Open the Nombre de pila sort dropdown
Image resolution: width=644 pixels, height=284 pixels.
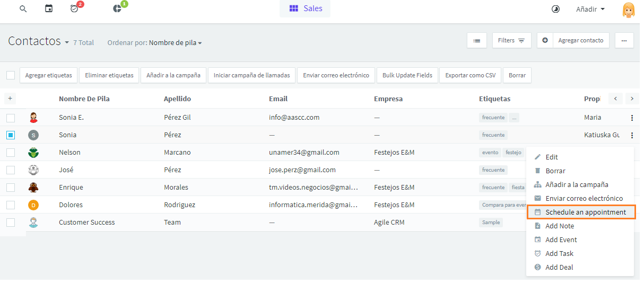(x=175, y=42)
